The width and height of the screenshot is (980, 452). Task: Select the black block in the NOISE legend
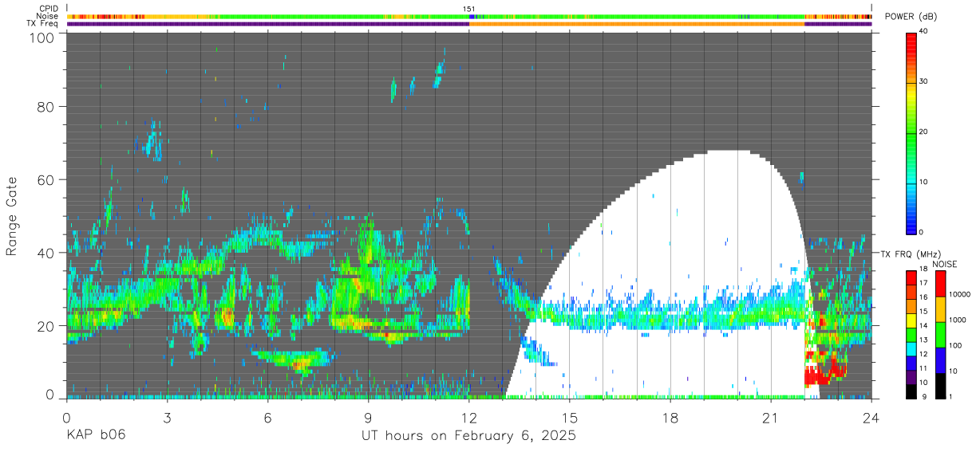click(940, 386)
